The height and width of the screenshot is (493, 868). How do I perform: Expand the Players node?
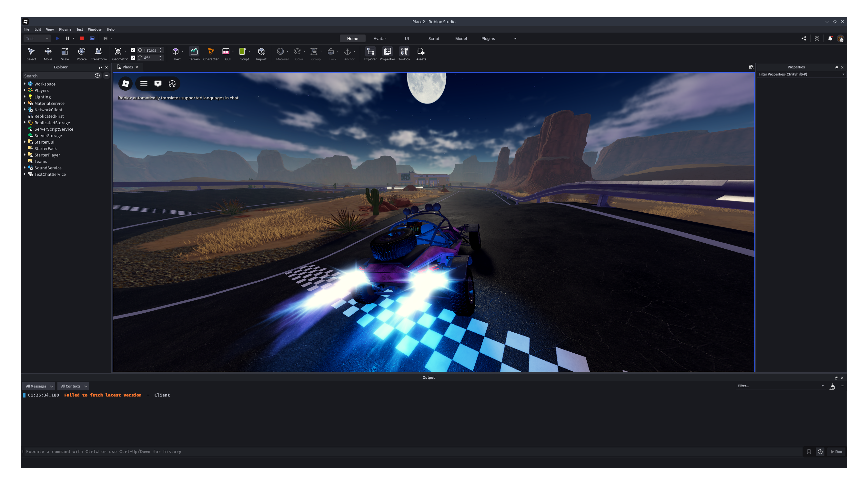pos(25,90)
